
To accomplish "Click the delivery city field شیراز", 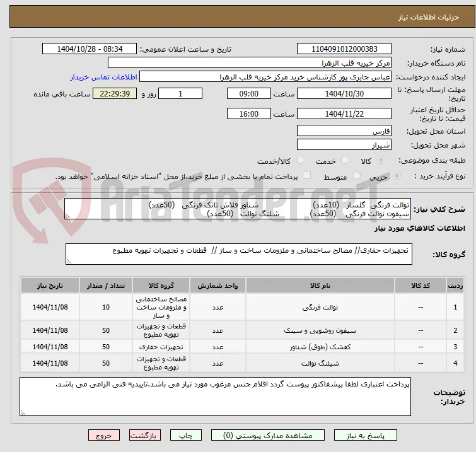I will pyautogui.click(x=344, y=145).
